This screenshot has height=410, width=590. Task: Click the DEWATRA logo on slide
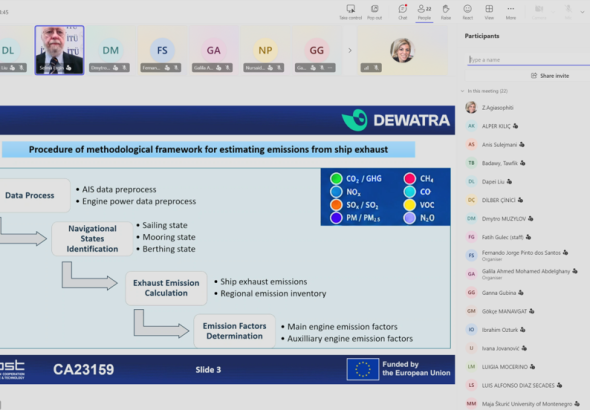pos(395,120)
